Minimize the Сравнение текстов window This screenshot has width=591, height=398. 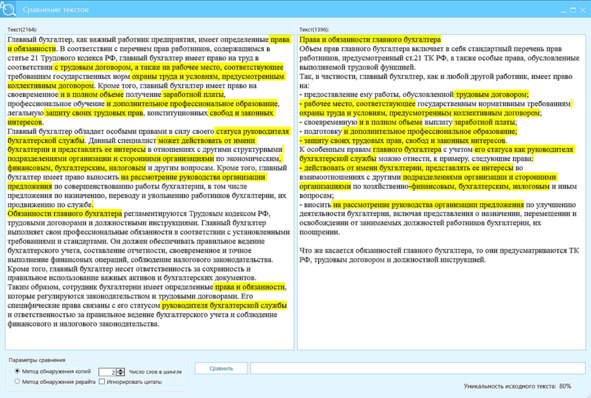point(563,10)
